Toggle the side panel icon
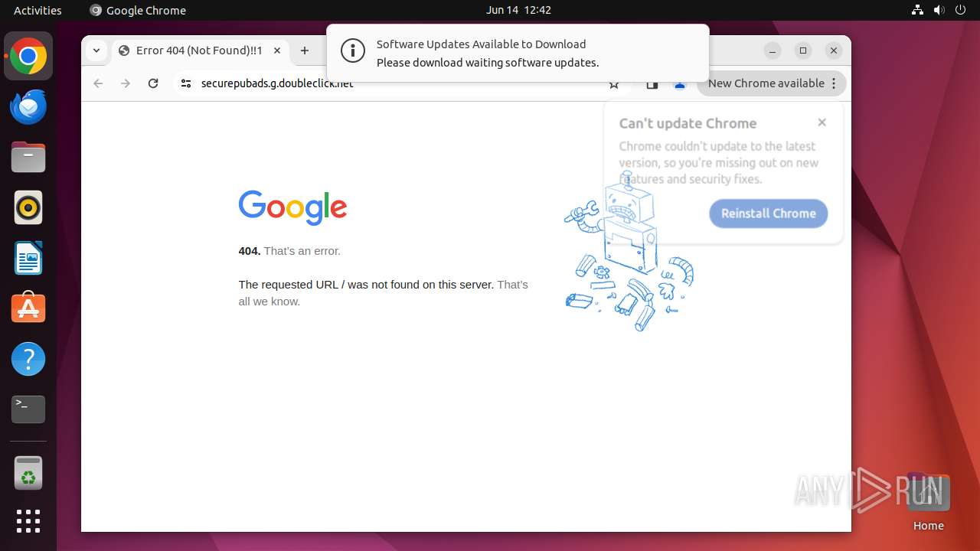Screen dimensions: 980x551 coord(652,84)
